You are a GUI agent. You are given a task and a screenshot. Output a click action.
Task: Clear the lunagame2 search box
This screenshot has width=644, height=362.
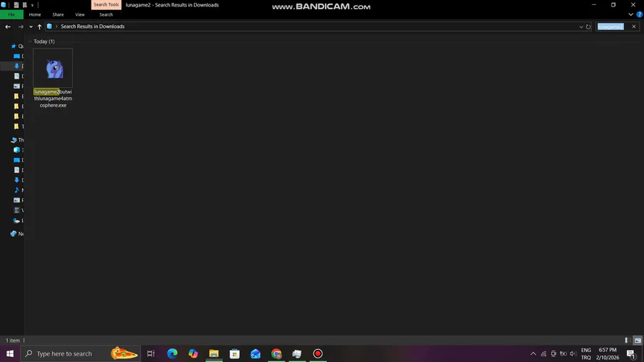point(634,26)
